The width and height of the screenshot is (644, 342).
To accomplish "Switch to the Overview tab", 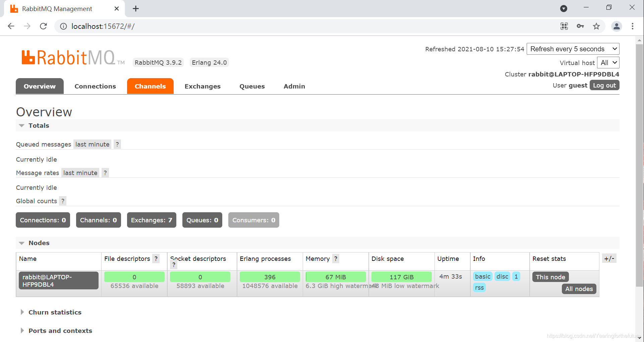I will coord(40,86).
